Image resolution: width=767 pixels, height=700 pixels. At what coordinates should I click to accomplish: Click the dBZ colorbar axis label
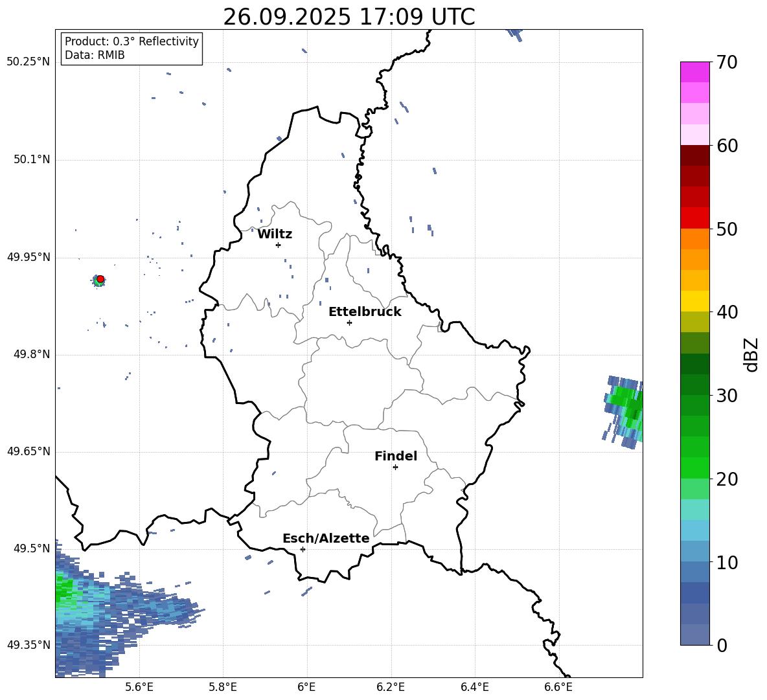(751, 354)
